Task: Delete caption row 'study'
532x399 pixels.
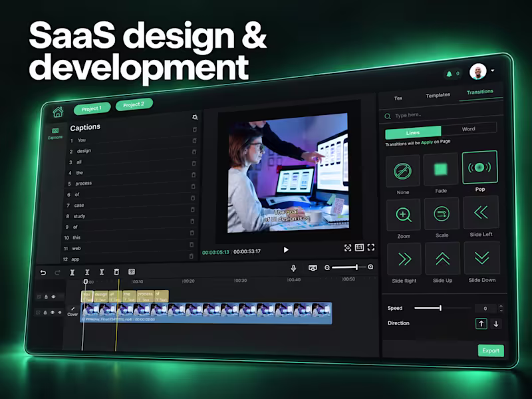Action: click(x=193, y=209)
